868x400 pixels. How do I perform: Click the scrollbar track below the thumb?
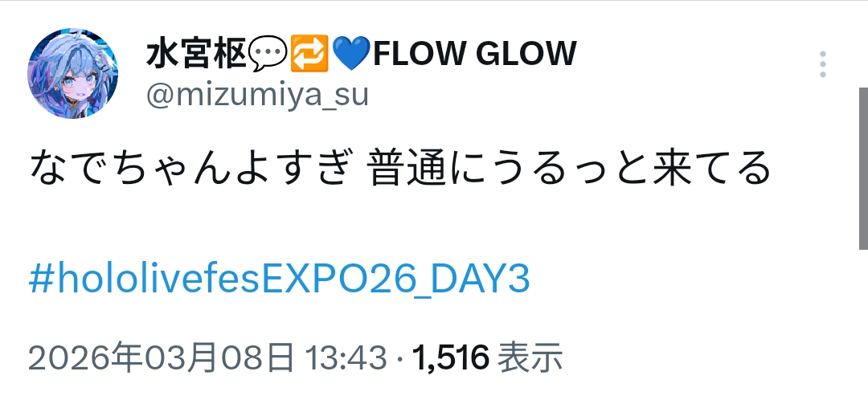(x=863, y=324)
